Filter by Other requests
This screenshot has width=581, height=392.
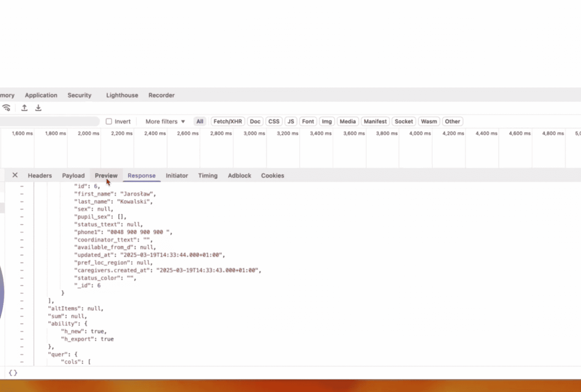click(453, 121)
